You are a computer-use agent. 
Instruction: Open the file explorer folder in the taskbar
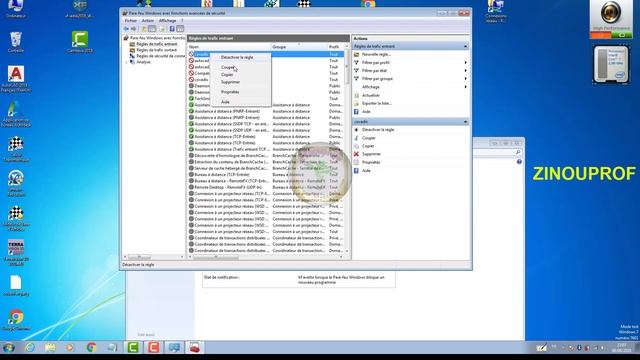50,348
